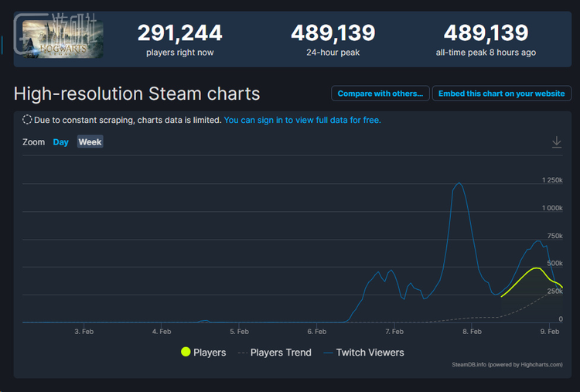Follow the sign in to view full data link
The width and height of the screenshot is (580, 392).
[302, 120]
